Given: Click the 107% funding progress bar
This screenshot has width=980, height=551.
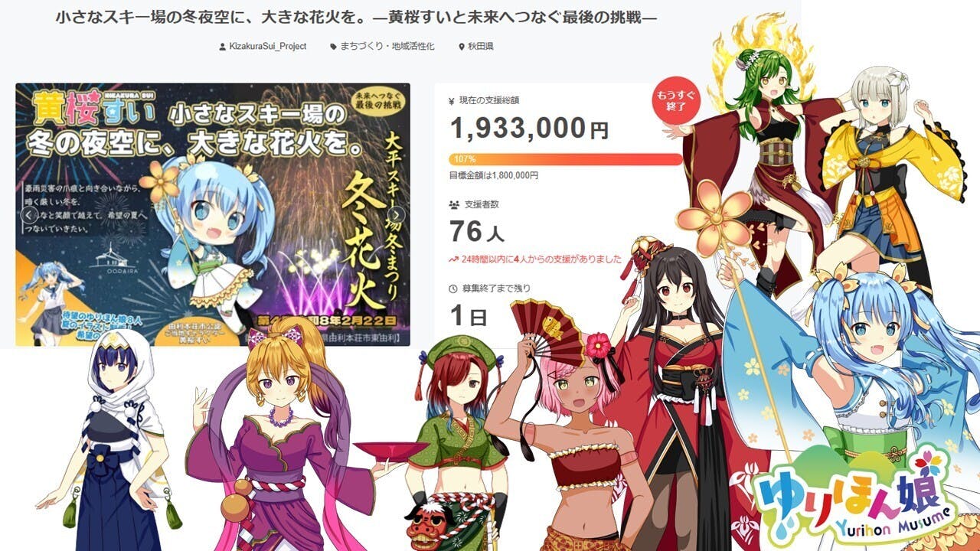Looking at the screenshot, I should click(565, 160).
